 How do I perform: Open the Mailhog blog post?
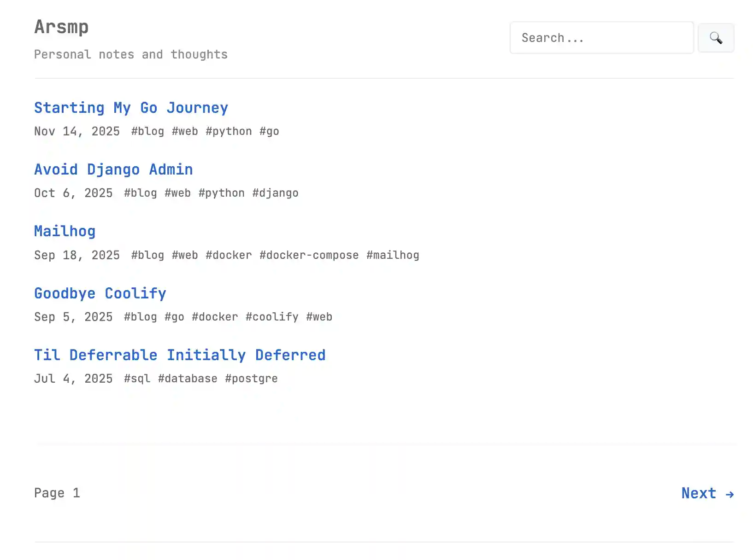[65, 231]
